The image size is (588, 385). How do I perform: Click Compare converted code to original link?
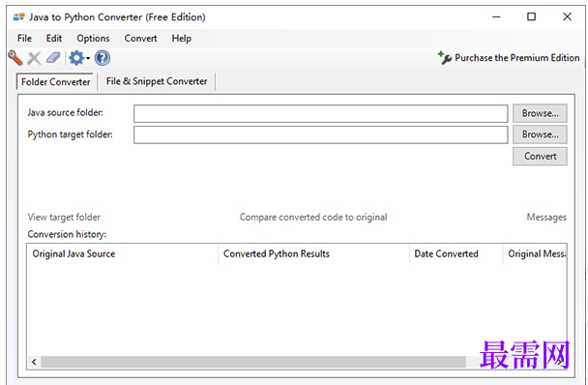(313, 218)
